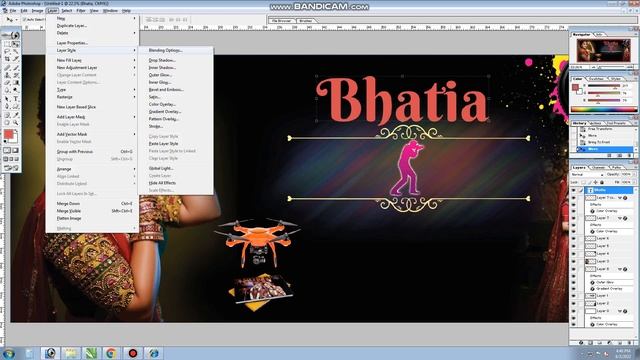Select the Magic Wand tool
The height and width of the screenshot is (360, 640).
(x=16, y=51)
